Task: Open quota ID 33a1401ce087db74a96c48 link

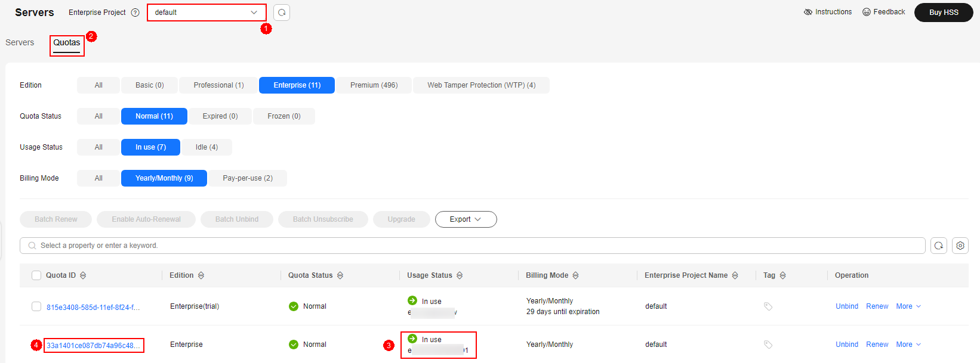Action: point(93,346)
